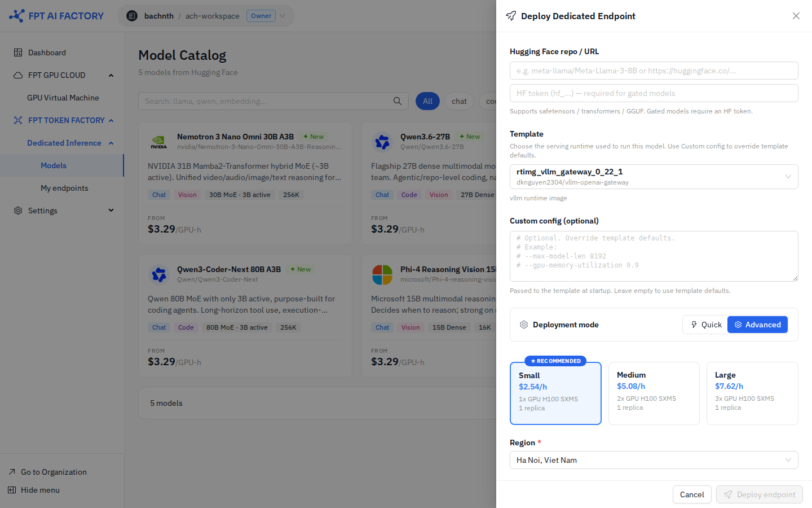Click the FPT TOKEN FACTORY network icon
812x508 pixels.
[x=18, y=120]
